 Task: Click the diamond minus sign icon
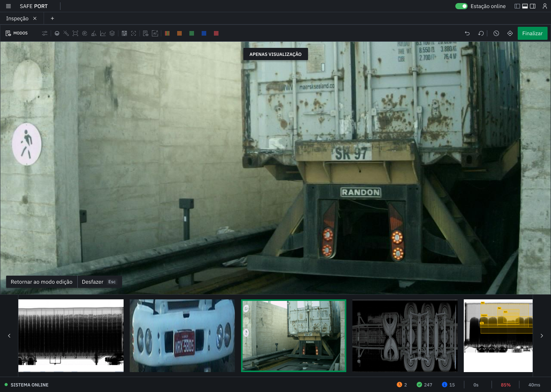(510, 33)
